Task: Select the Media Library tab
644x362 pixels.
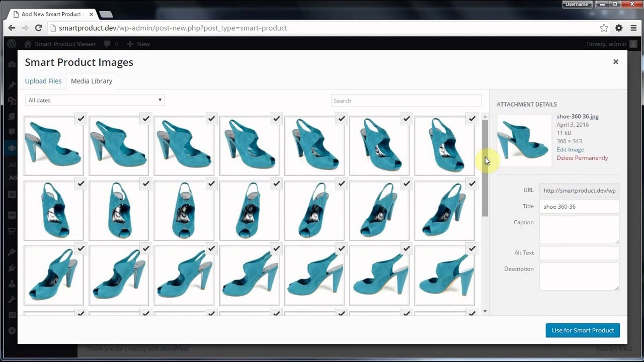Action: pos(92,81)
